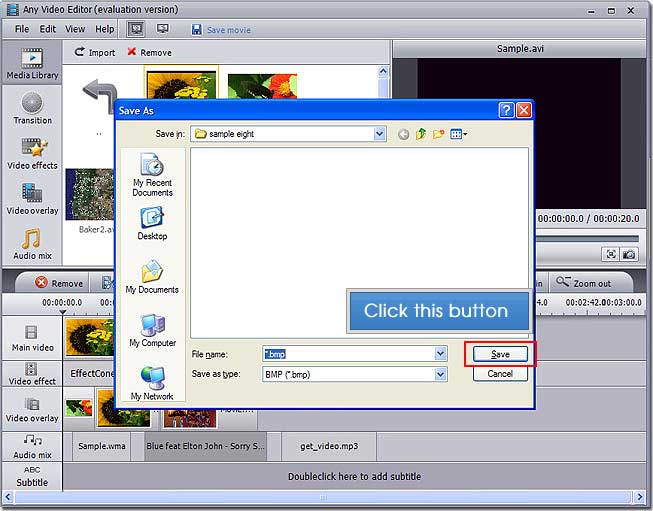Go to My Documents location

pyautogui.click(x=152, y=277)
